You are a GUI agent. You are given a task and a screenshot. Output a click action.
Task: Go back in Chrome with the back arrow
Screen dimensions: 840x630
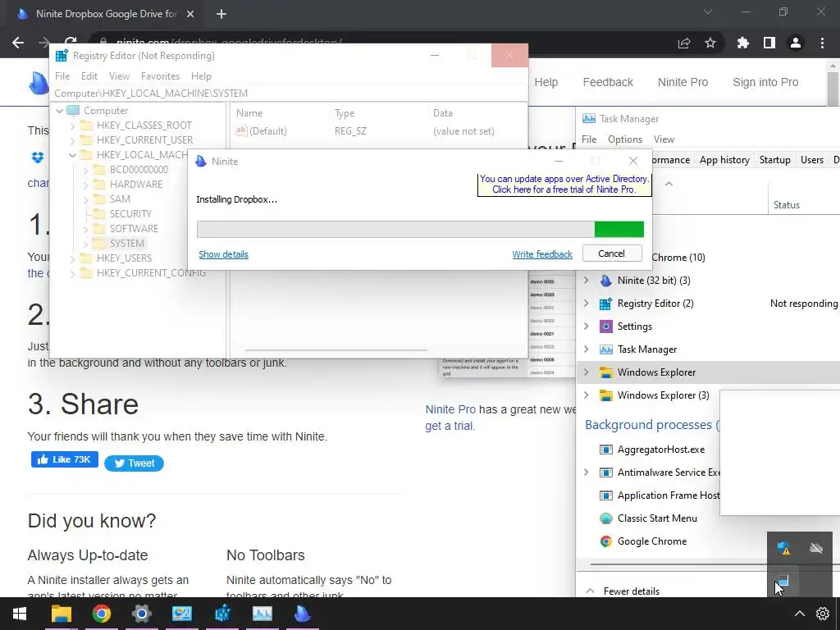[x=18, y=43]
